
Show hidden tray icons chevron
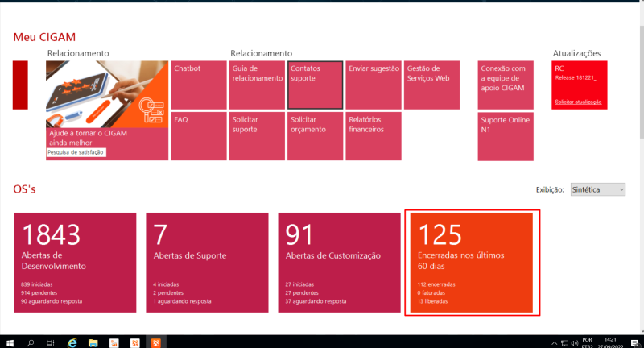click(x=554, y=343)
